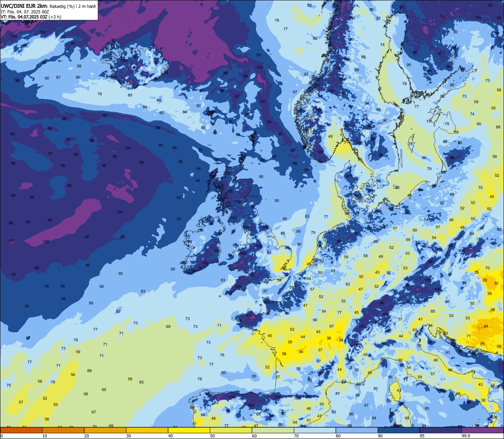Screen dimensions: 504x439
Task: Select the pale green 60–70 legend segment
Action: tap(273, 430)
